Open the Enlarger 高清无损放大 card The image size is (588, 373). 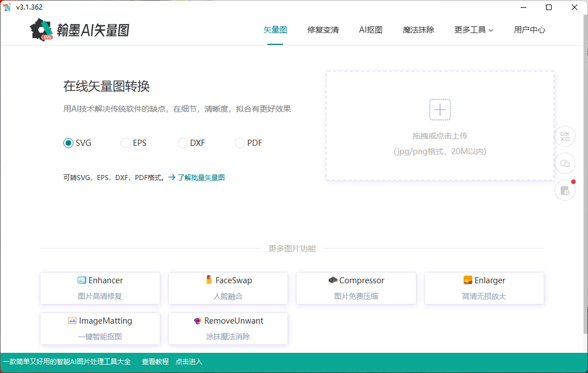point(484,288)
